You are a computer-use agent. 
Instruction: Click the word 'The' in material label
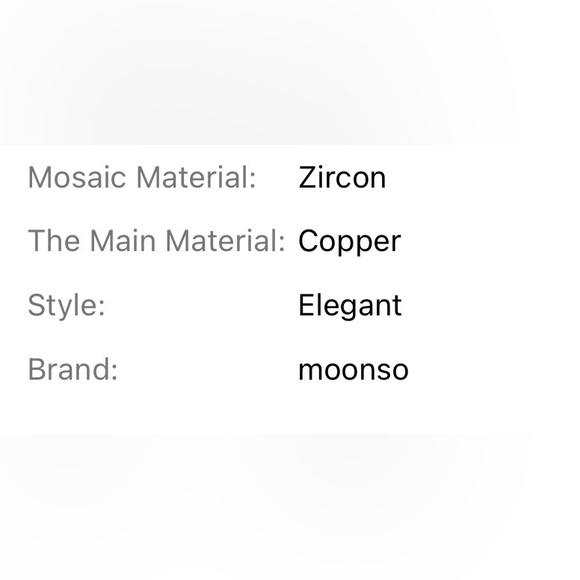(54, 241)
